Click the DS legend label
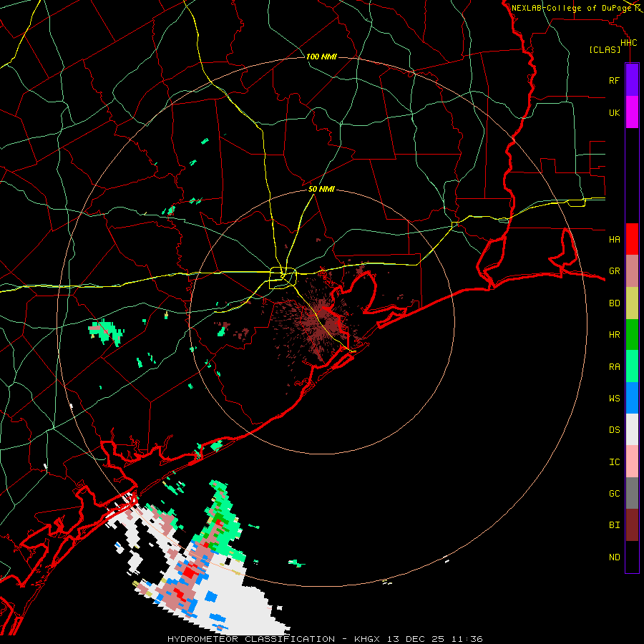644x644 pixels. [614, 429]
